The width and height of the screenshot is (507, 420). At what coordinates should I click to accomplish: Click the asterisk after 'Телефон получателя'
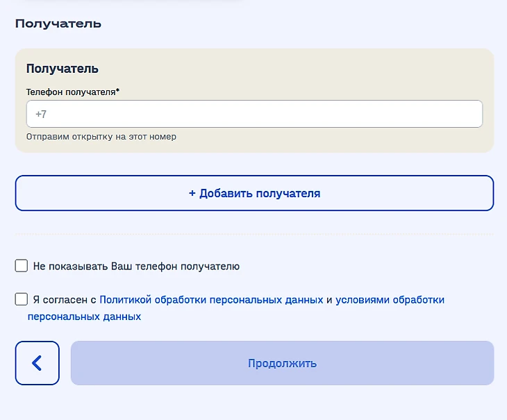tap(118, 90)
